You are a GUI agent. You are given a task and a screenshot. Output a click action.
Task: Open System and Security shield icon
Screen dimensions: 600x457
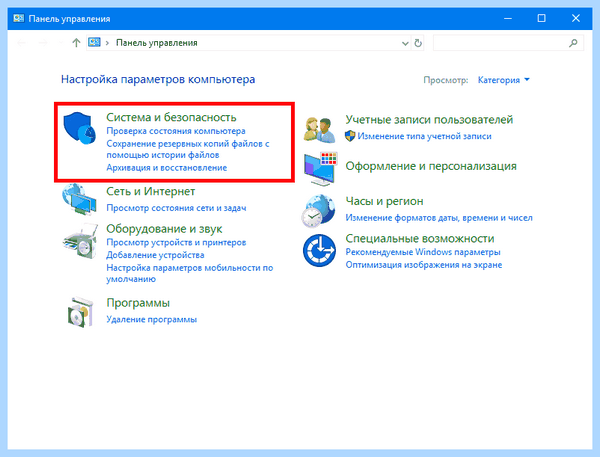(80, 128)
